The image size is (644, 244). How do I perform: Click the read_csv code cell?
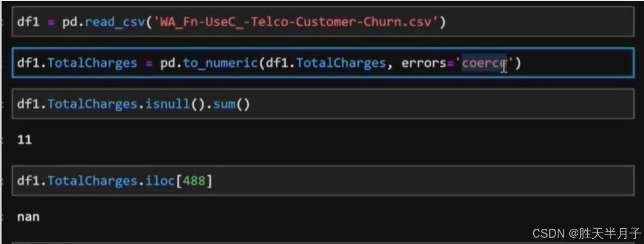[x=526, y=23]
